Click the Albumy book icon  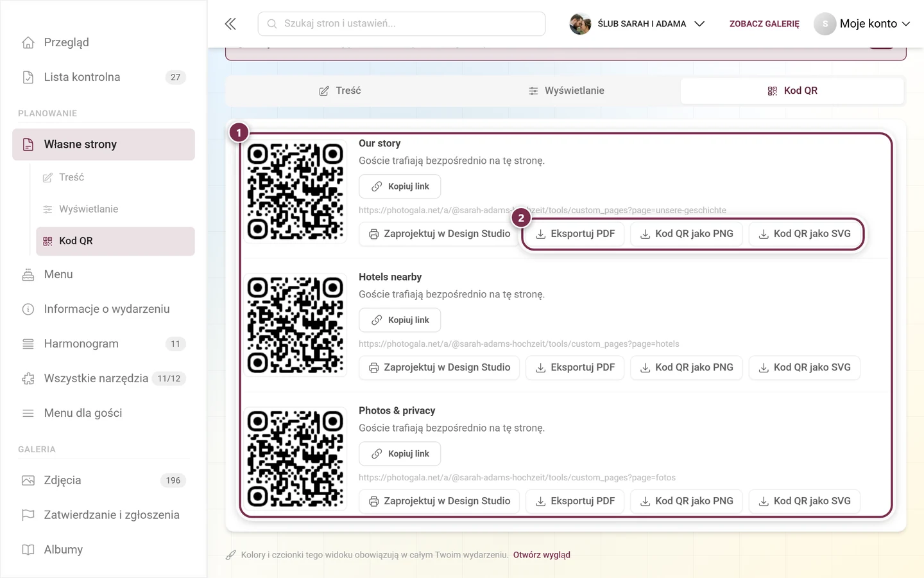[x=28, y=550]
